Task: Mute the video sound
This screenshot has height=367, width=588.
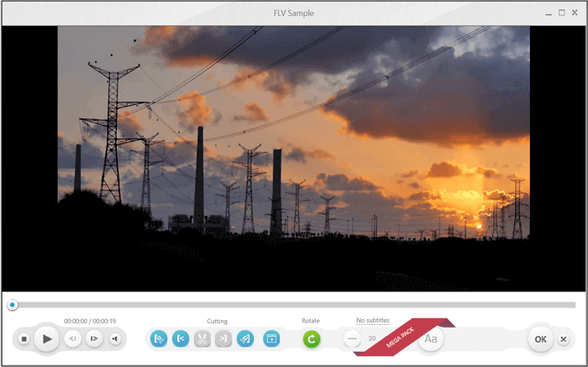Action: coord(115,339)
